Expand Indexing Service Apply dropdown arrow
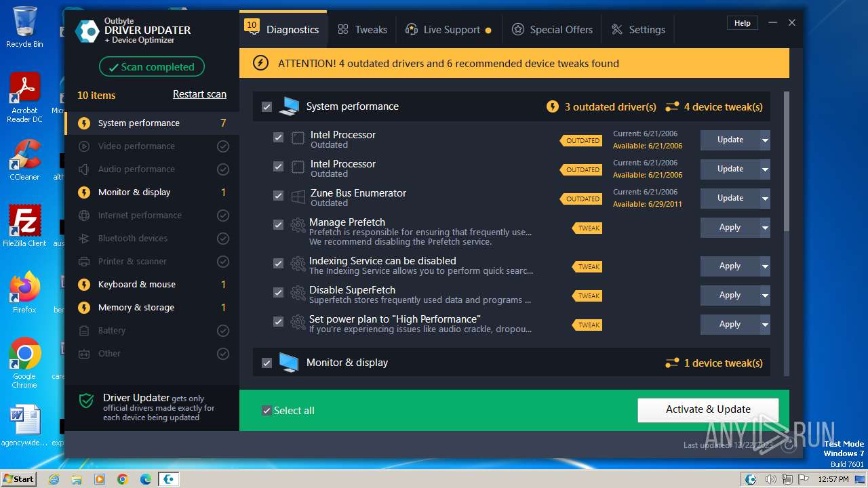 coord(765,266)
